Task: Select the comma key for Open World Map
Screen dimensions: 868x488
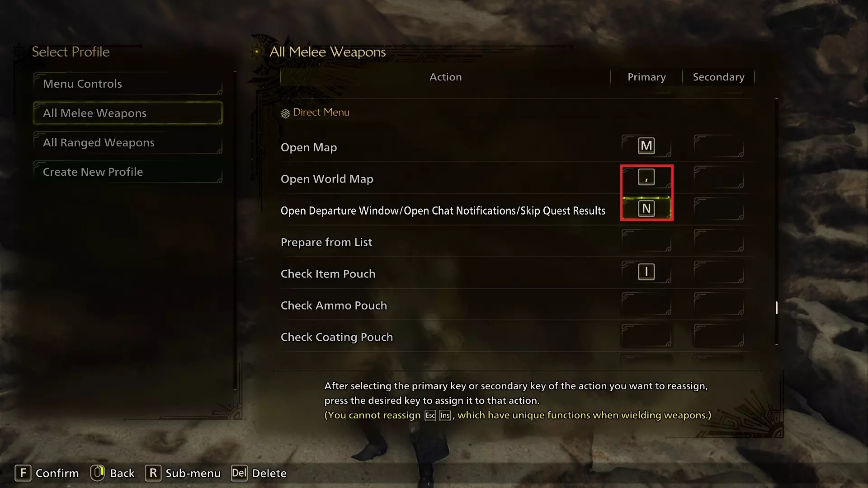Action: pos(646,178)
